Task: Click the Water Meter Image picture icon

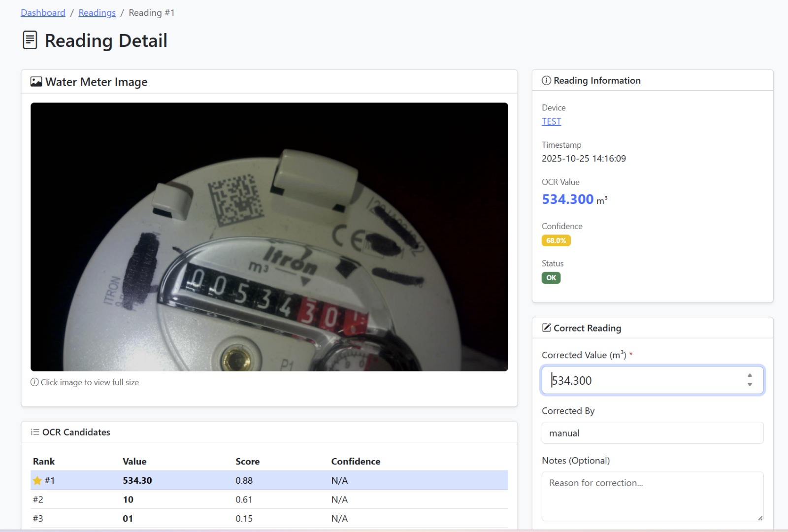Action: point(36,82)
